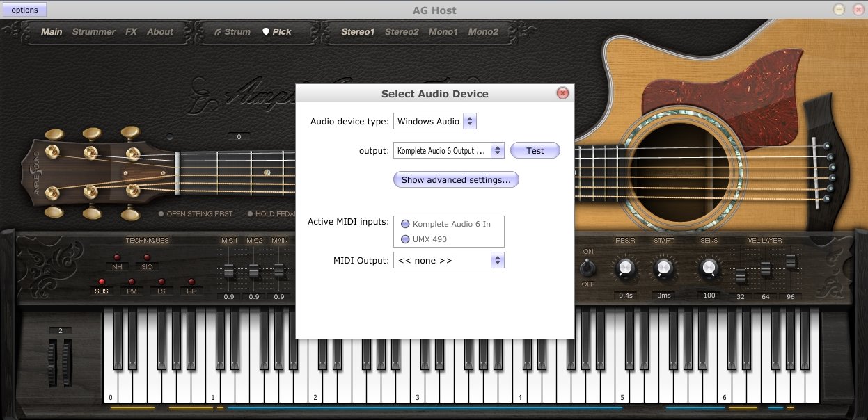
Task: Switch to the Main tab
Action: [52, 31]
